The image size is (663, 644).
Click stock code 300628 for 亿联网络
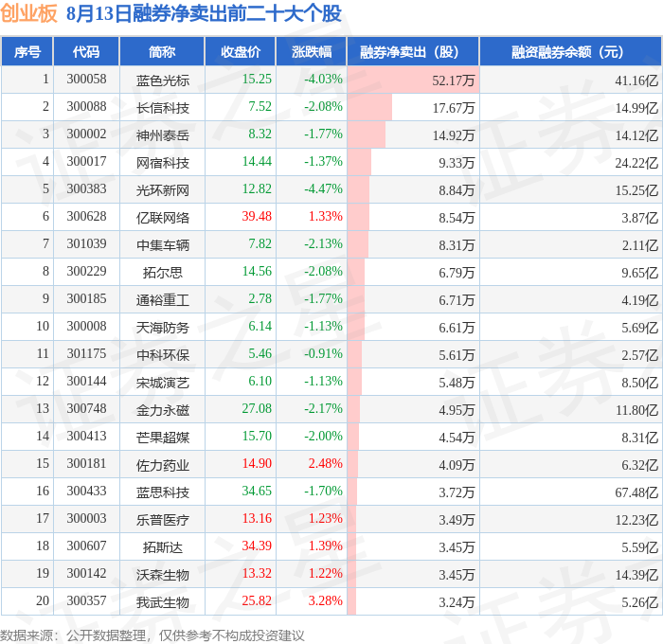pos(87,217)
